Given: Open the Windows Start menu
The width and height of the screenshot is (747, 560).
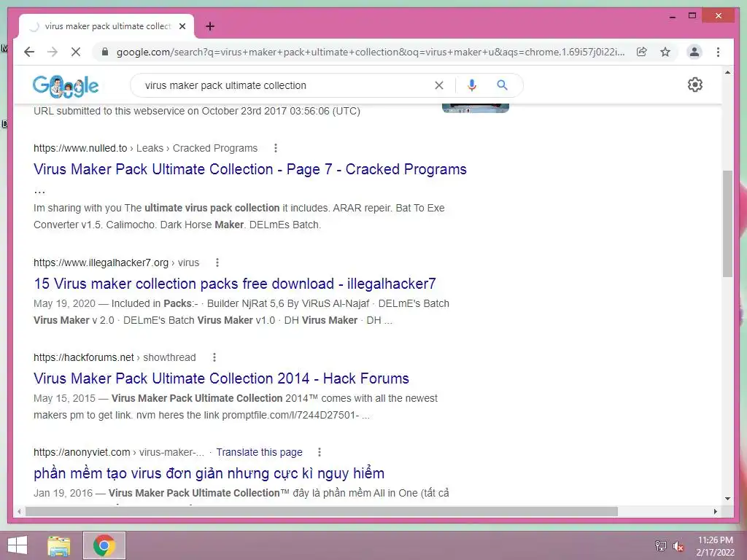Looking at the screenshot, I should [x=18, y=545].
